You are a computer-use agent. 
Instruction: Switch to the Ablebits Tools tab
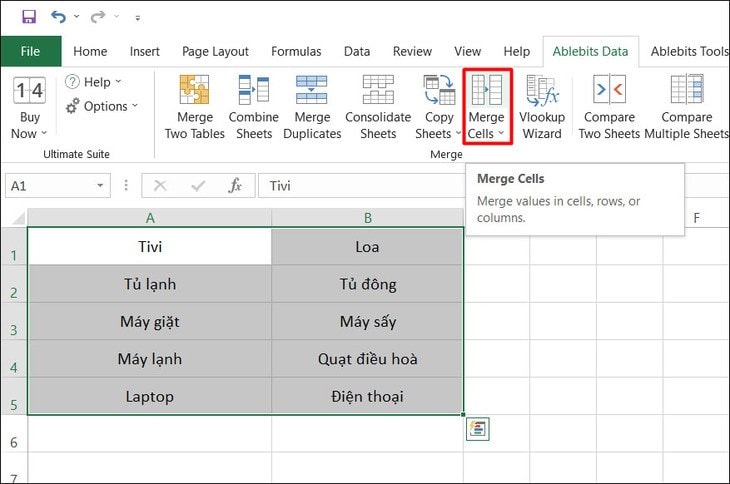pos(689,51)
